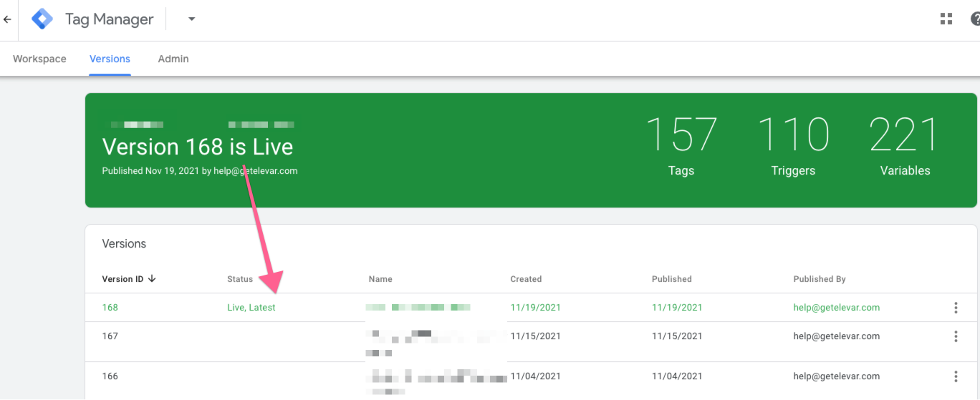Image resolution: width=980 pixels, height=400 pixels.
Task: Open more actions menu for version 167
Action: coord(956,336)
